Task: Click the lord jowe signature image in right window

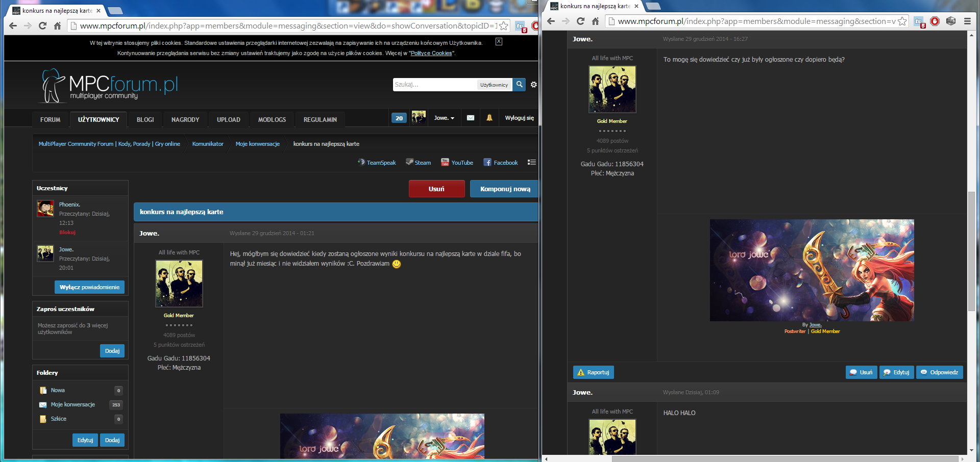Action: pos(812,270)
